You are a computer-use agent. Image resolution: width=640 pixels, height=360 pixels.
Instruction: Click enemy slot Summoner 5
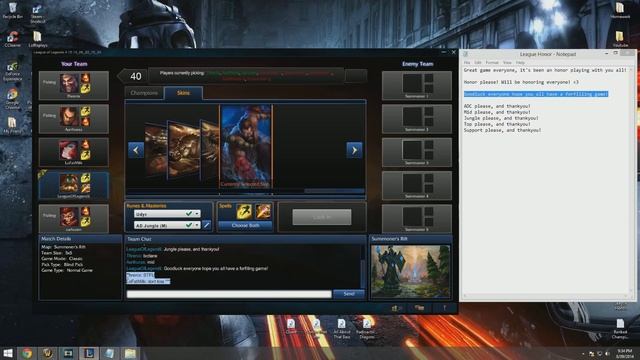pyautogui.click(x=417, y=218)
